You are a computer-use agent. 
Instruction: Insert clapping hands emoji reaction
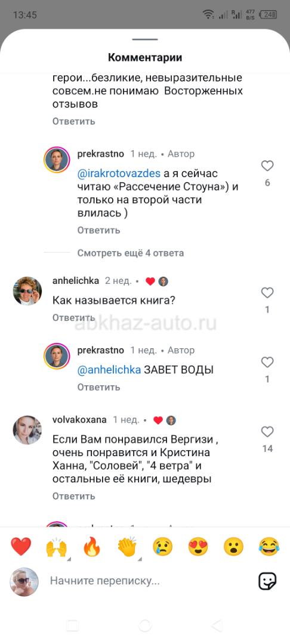127,547
